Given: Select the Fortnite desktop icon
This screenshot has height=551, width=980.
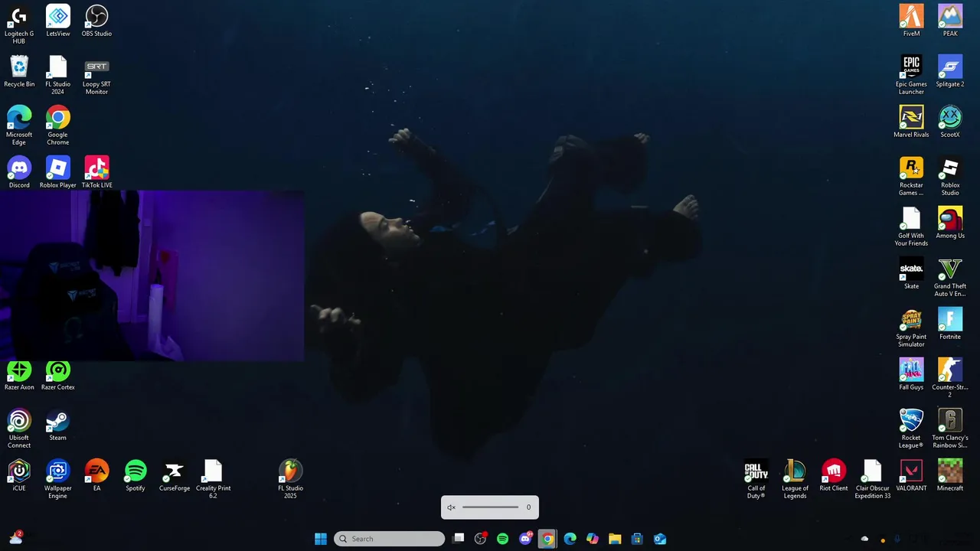Looking at the screenshot, I should [950, 324].
